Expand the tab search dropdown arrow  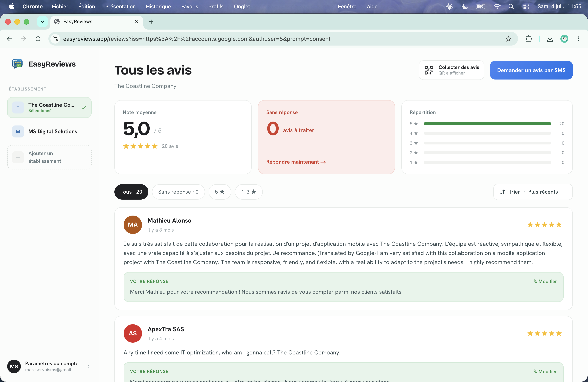(x=42, y=21)
